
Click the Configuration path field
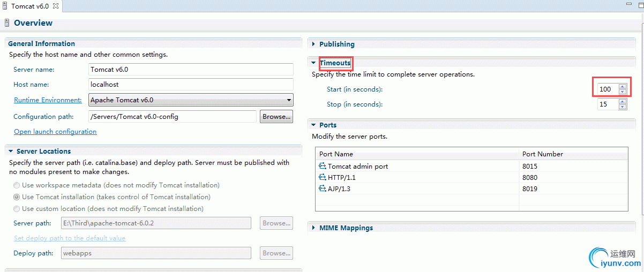click(172, 116)
